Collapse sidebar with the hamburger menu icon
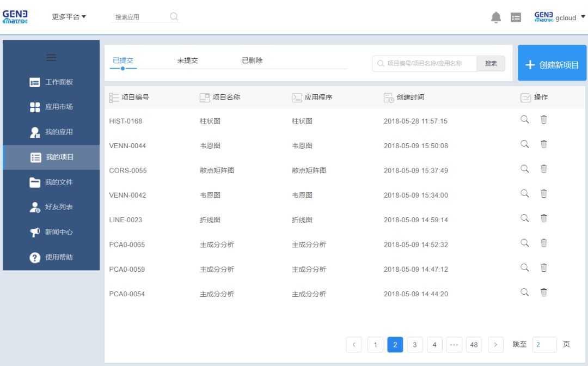The image size is (588, 366). [x=51, y=58]
